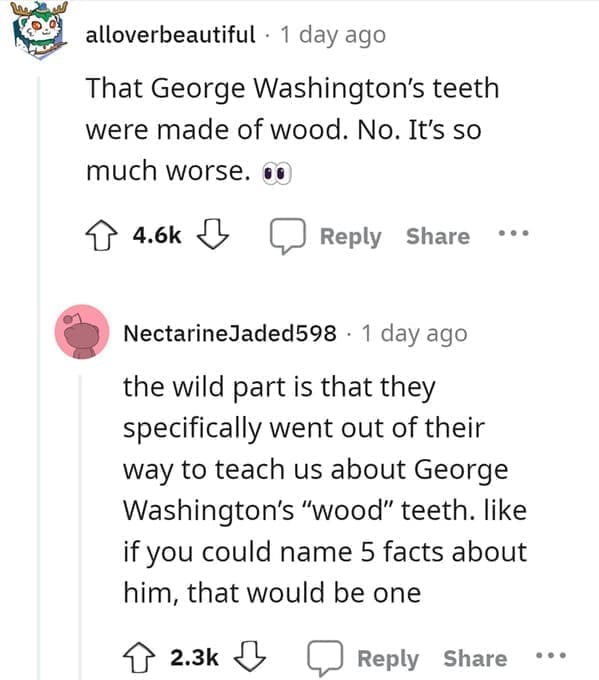599x680 pixels.
Task: Share alloverbeautiful's comment
Action: [x=438, y=236]
